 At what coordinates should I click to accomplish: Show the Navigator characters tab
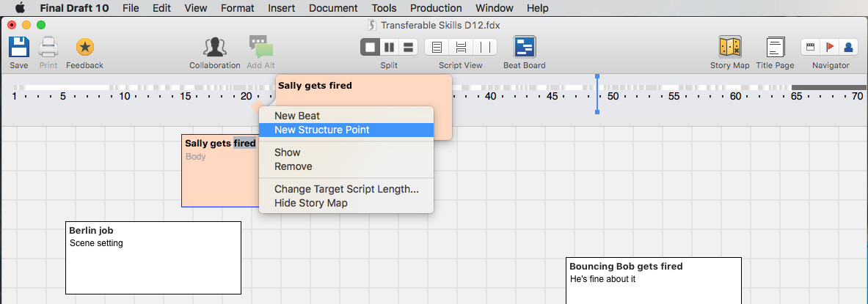[849, 48]
